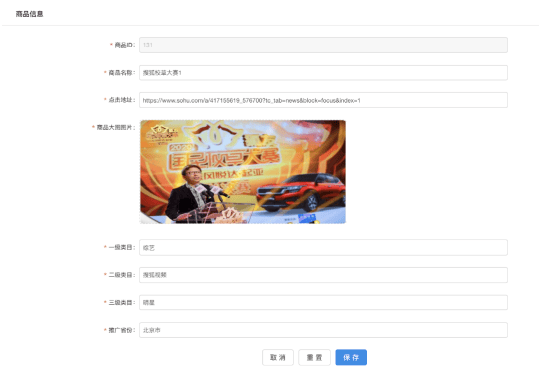Image resolution: width=539 pixels, height=376 pixels.
Task: Click the 推广省份 field showing 北京市
Action: (323, 330)
